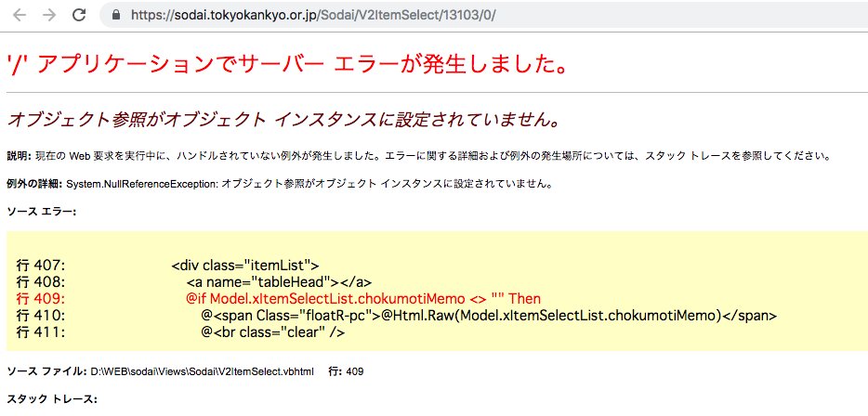Image resolution: width=868 pixels, height=416 pixels.
Task: Select highlighted red line 行 409
Action: point(279,299)
